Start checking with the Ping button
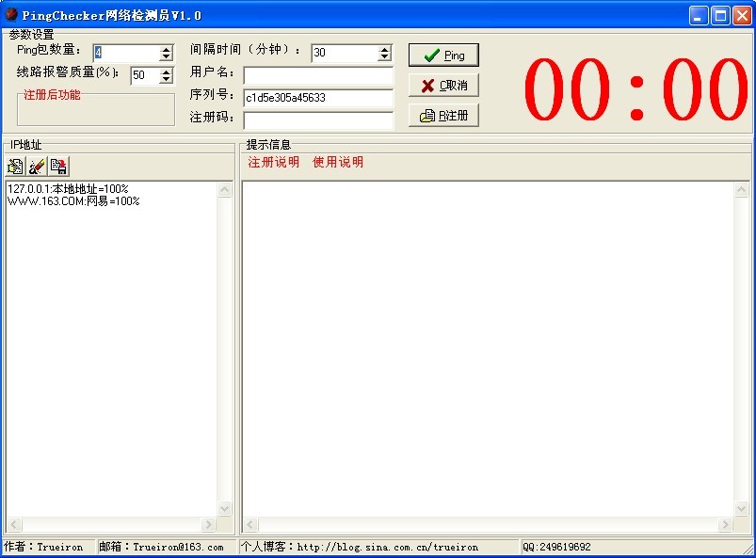The width and height of the screenshot is (756, 558). click(x=442, y=55)
